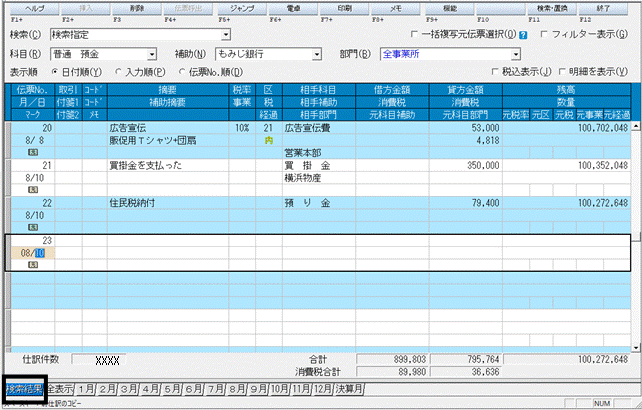The height and width of the screenshot is (410, 642).
Task: Click the credit amount 350,000
Action: click(466, 165)
